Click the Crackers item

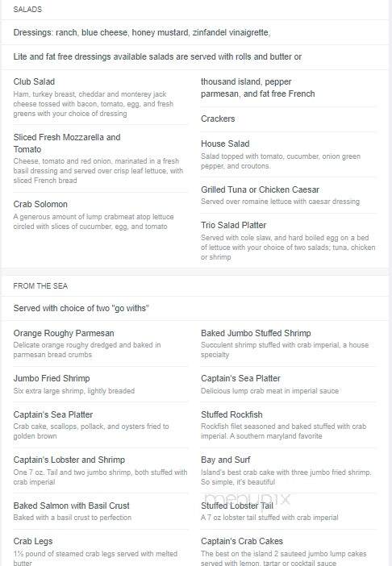(x=218, y=119)
